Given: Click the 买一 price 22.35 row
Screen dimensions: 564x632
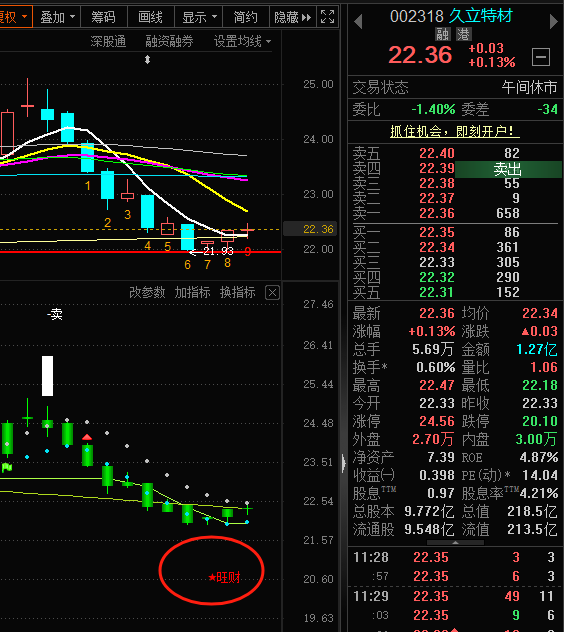Looking at the screenshot, I should [455, 232].
